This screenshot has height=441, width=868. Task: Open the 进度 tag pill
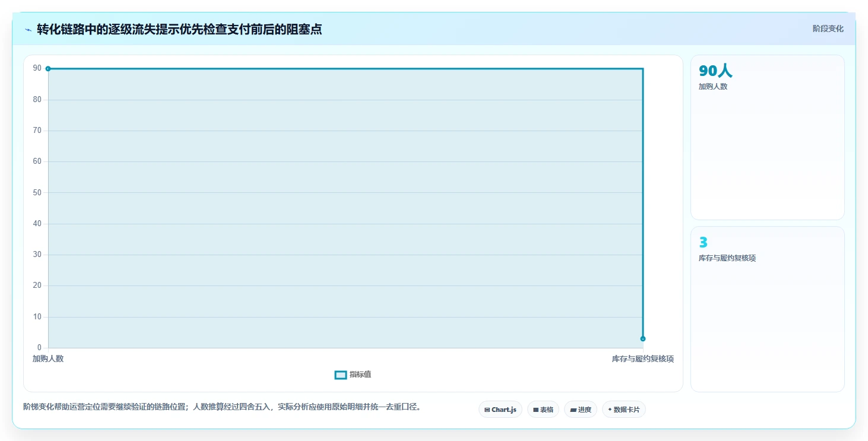(x=581, y=410)
